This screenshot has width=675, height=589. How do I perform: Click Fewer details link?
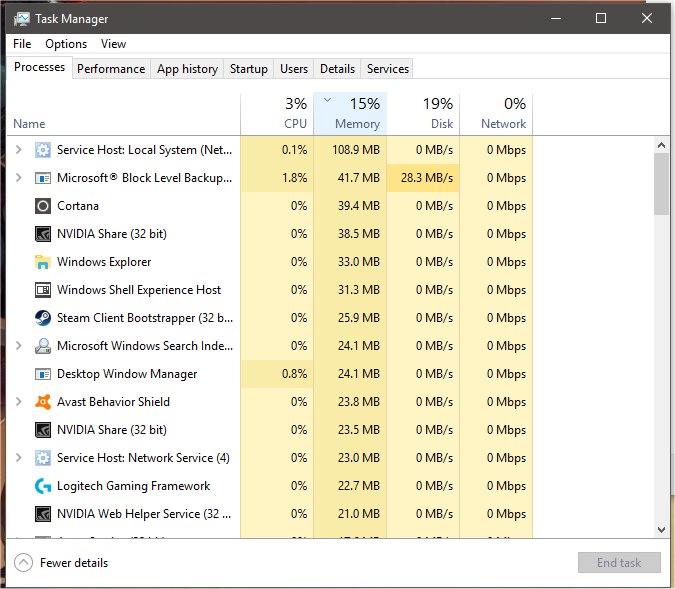(x=74, y=563)
